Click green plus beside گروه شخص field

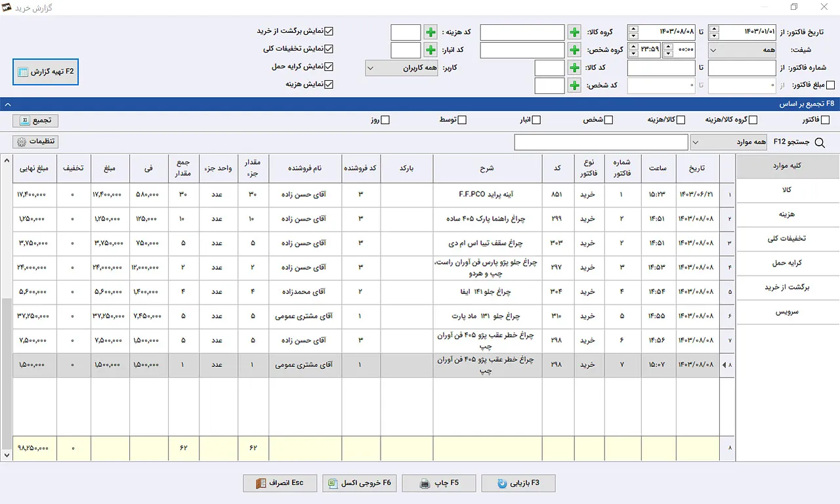pyautogui.click(x=574, y=50)
